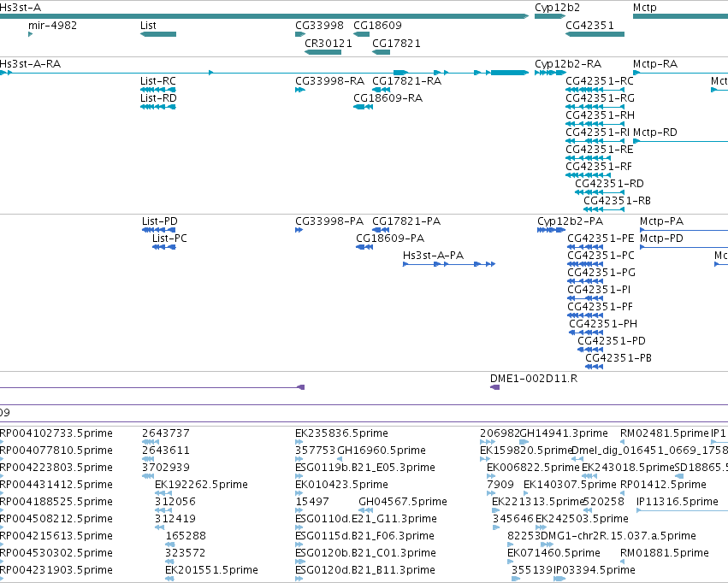Image resolution: width=728 pixels, height=583 pixels.
Task: Select the CG17821-RA transcript label
Action: click(x=406, y=80)
